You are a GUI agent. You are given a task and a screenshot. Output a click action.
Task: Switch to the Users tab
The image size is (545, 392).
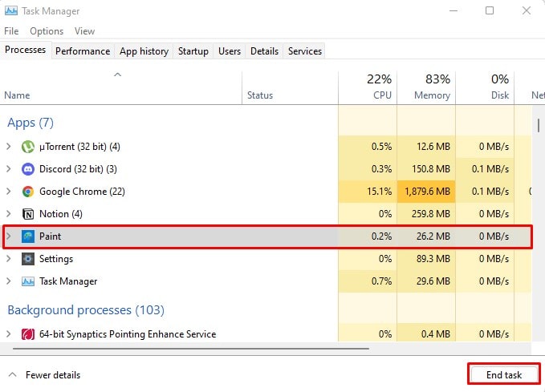[230, 51]
